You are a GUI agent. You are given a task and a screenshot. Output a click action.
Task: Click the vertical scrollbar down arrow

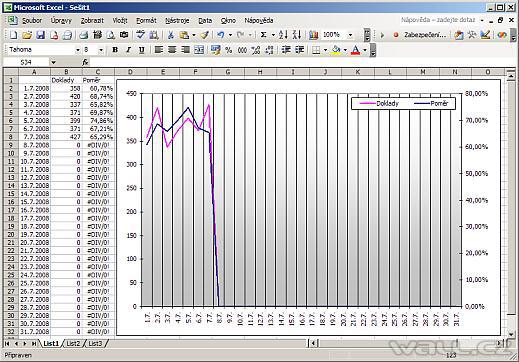(511, 334)
